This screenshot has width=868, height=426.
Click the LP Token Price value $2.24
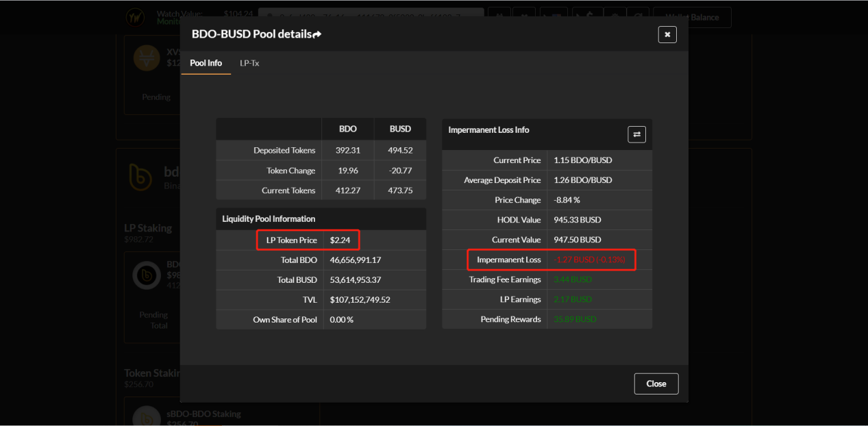pyautogui.click(x=340, y=240)
